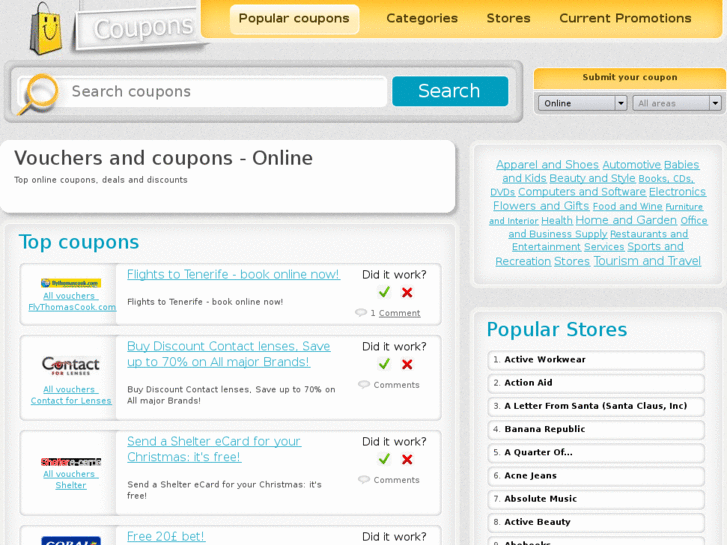Click green checkmark for Shelter eCard coupon
The width and height of the screenshot is (727, 545).
[384, 459]
